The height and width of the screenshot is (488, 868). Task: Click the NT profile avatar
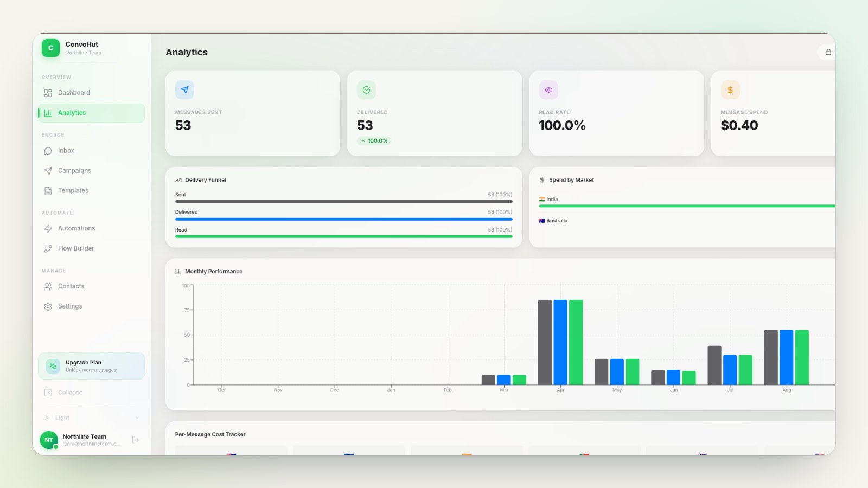[x=49, y=440]
